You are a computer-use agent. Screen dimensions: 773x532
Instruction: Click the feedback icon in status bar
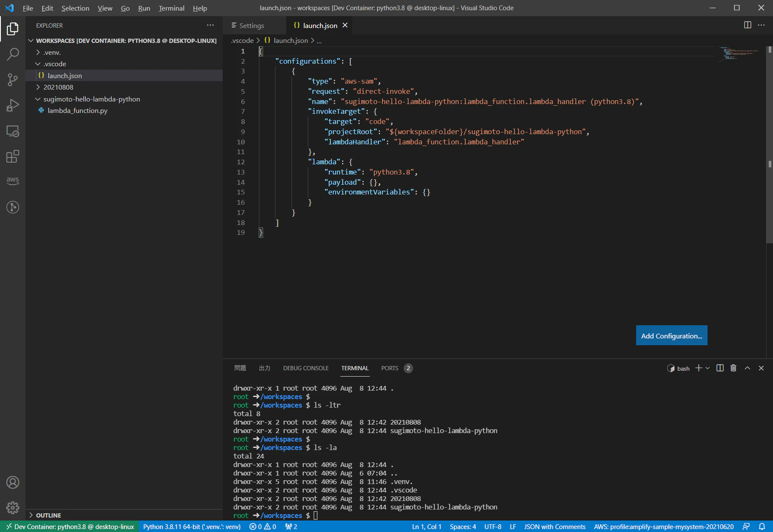pos(746,526)
